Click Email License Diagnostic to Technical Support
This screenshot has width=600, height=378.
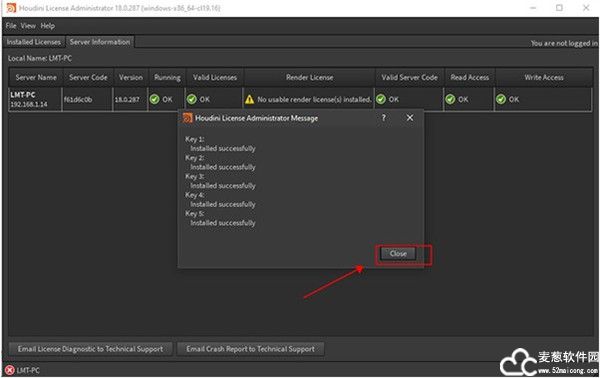click(x=90, y=349)
